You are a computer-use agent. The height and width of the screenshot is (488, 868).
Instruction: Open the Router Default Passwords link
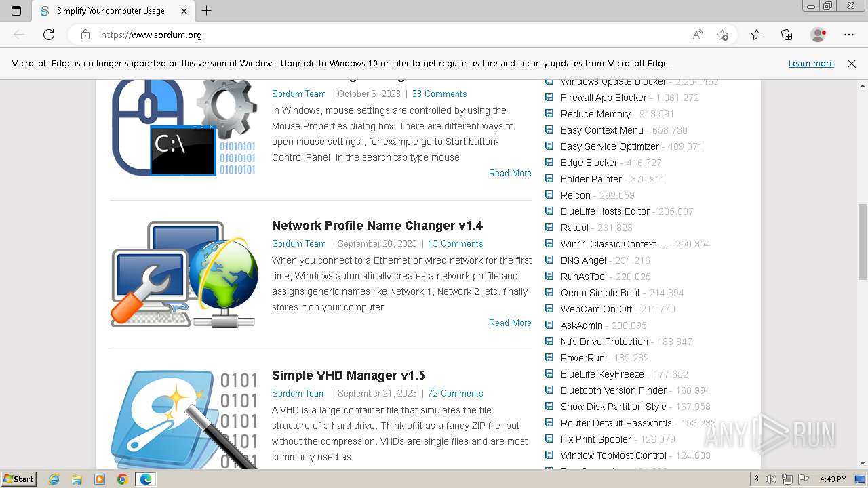(x=616, y=423)
